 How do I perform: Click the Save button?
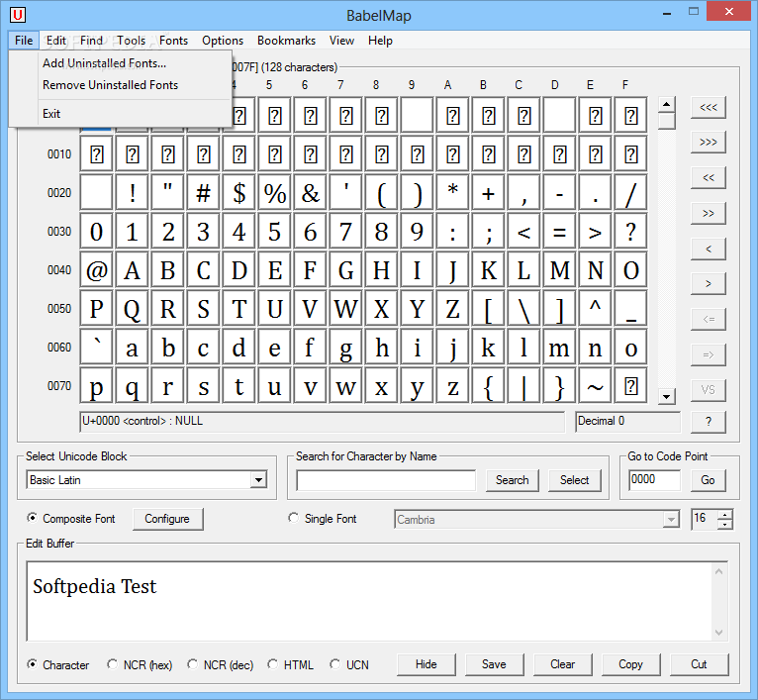click(494, 664)
